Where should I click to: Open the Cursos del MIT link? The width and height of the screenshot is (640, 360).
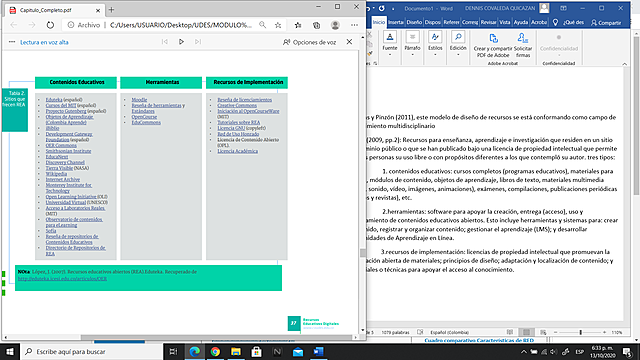(x=61, y=105)
